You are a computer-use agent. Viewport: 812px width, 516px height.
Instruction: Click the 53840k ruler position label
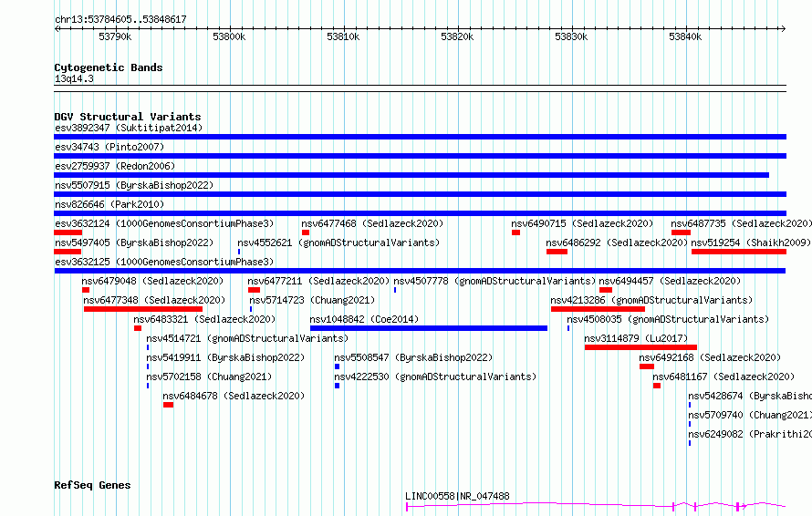pyautogui.click(x=685, y=36)
